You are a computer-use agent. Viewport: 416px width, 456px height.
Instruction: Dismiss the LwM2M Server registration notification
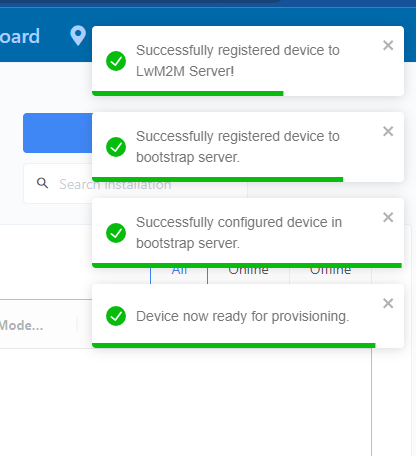click(x=388, y=45)
